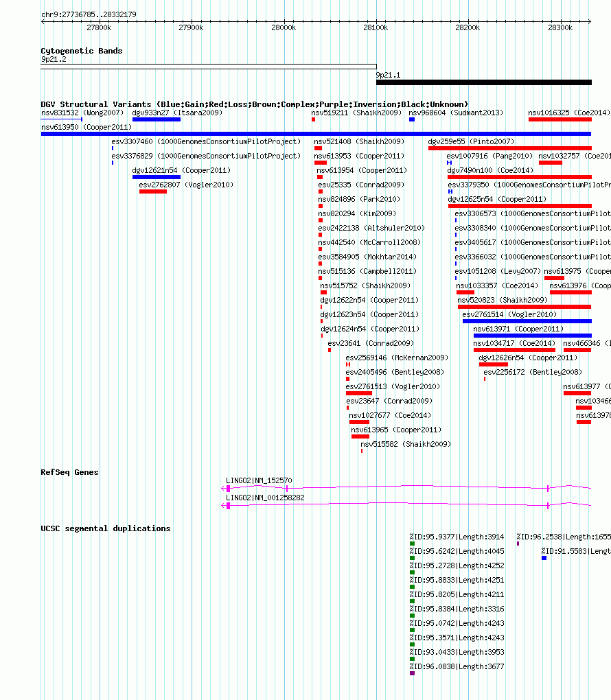This screenshot has height=700, width=611.
Task: Click nsv968604 (Sudmant2013) label
Action: (456, 113)
